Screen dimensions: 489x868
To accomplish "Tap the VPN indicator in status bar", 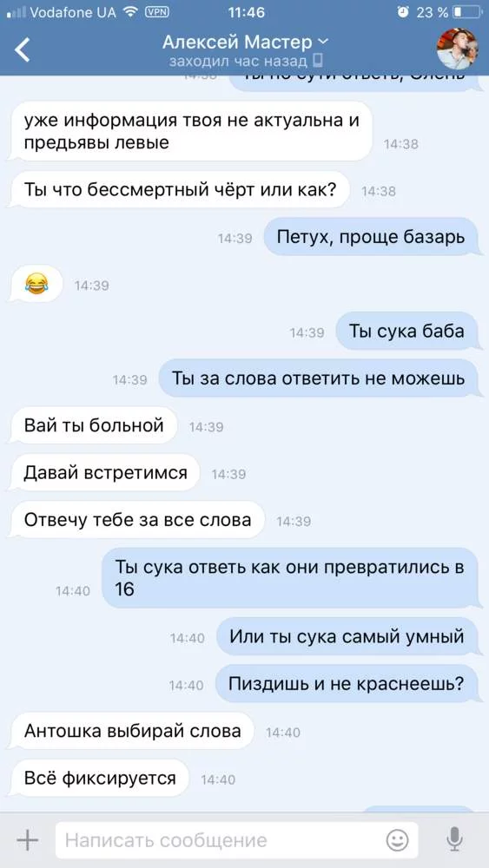I will pos(156,11).
